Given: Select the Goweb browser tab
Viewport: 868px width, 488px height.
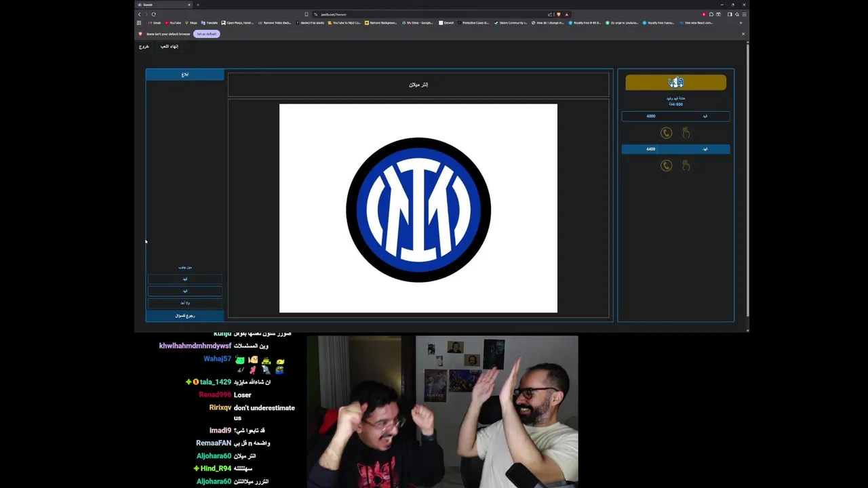Looking at the screenshot, I should pyautogui.click(x=163, y=5).
